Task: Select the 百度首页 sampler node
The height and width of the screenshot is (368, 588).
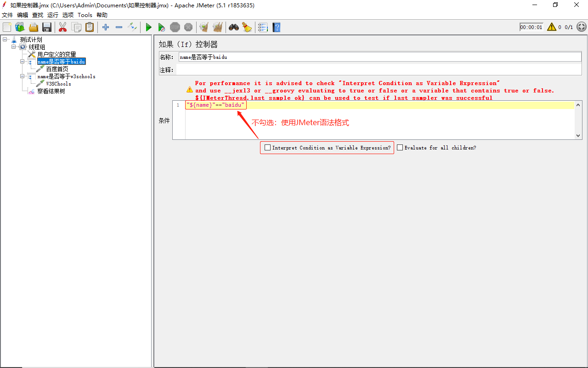Action: tap(57, 69)
